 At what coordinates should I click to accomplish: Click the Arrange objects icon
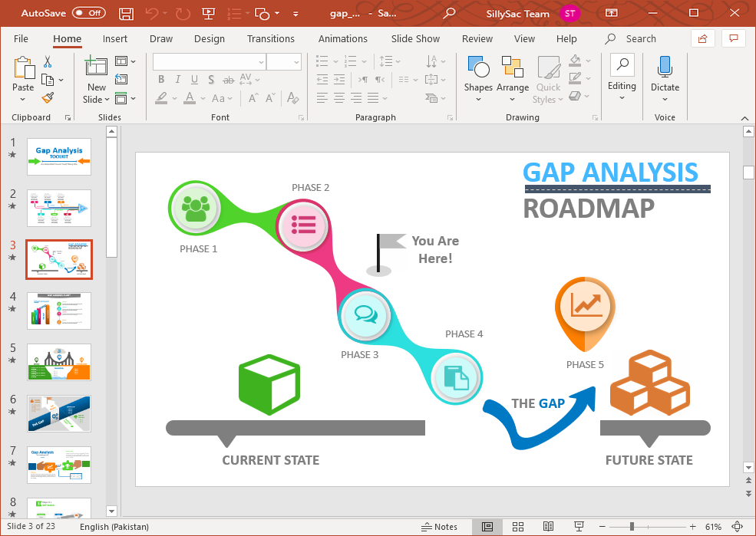point(512,77)
